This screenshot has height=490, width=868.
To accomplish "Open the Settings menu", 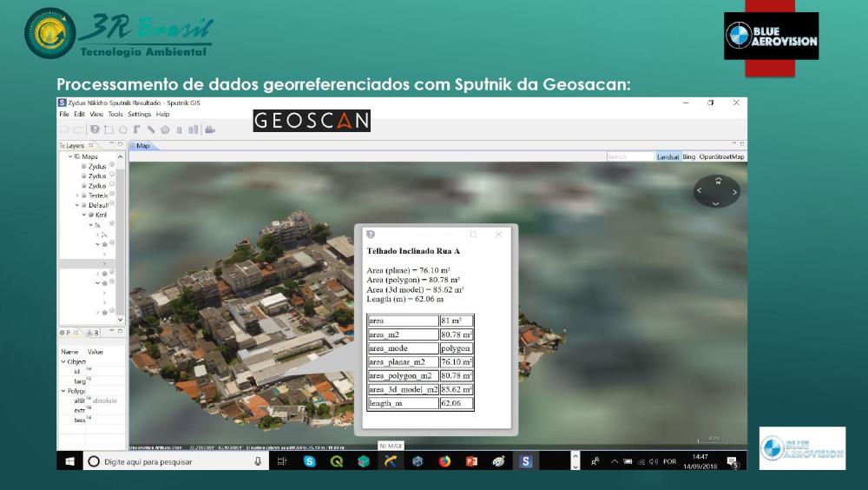I will 139,114.
